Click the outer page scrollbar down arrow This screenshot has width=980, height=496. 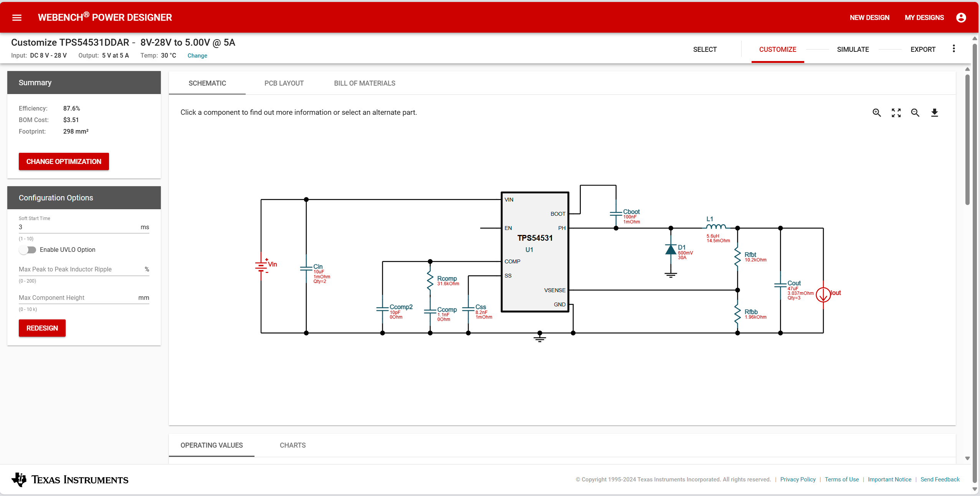[975, 489]
